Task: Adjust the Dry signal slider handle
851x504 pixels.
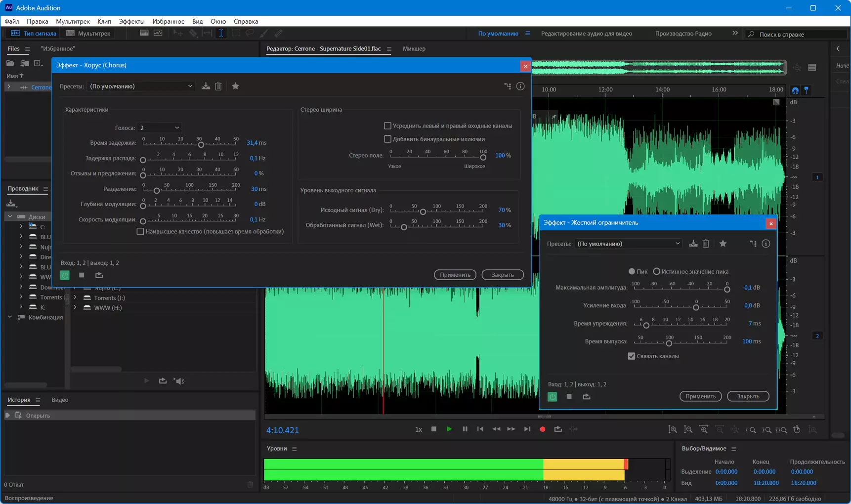Action: pos(423,212)
